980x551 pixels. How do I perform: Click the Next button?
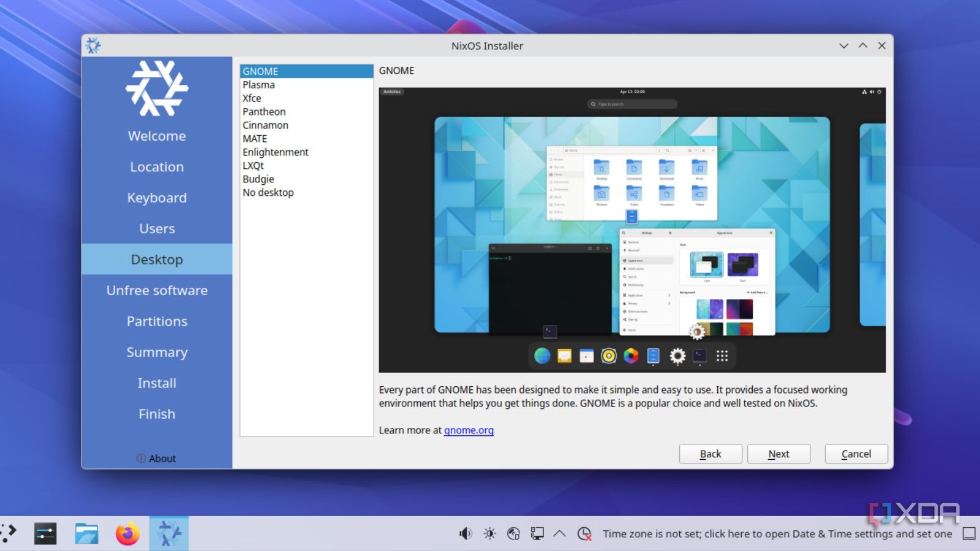[778, 454]
